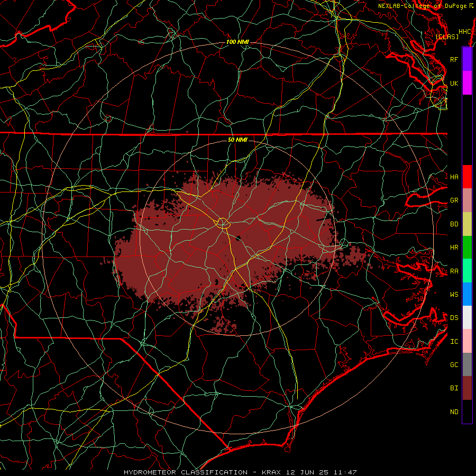Click the '12 JUN 25' date text
476x476 pixels.
point(307,472)
